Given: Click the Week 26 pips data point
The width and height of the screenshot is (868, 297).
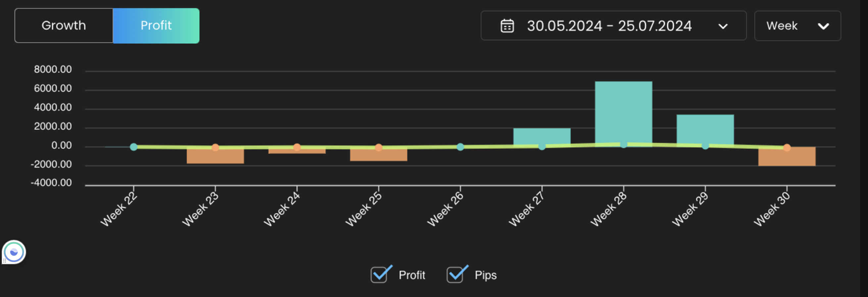Looking at the screenshot, I should [460, 147].
